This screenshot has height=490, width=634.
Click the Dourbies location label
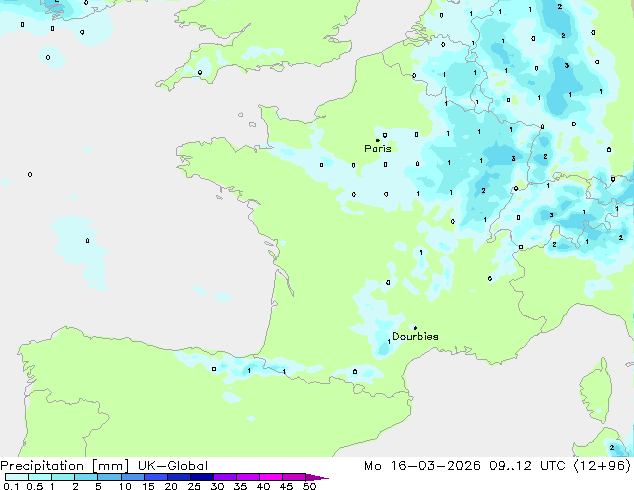415,336
